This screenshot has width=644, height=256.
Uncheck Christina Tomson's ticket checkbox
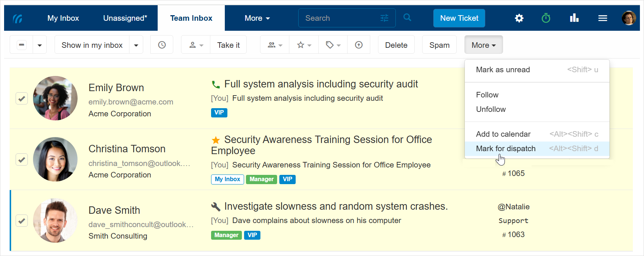tap(22, 160)
